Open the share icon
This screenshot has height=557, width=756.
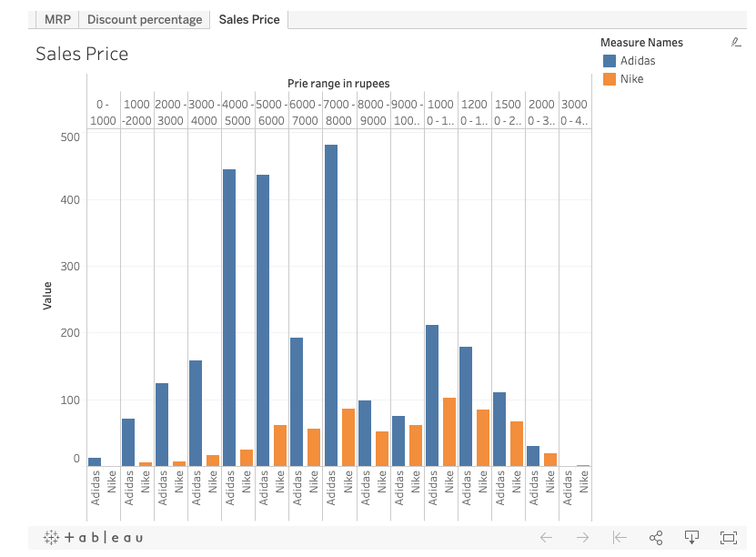656,537
